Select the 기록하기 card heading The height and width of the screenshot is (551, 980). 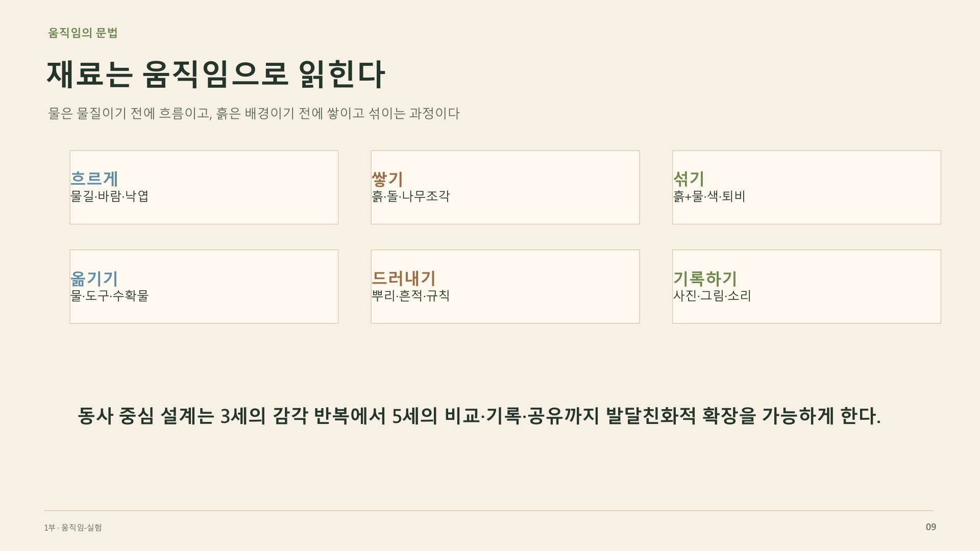click(705, 278)
